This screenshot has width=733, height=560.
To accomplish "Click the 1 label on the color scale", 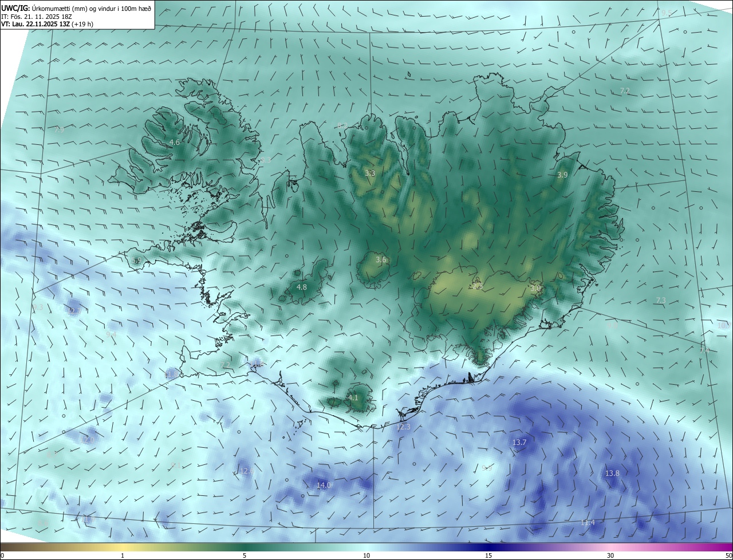I will (123, 556).
